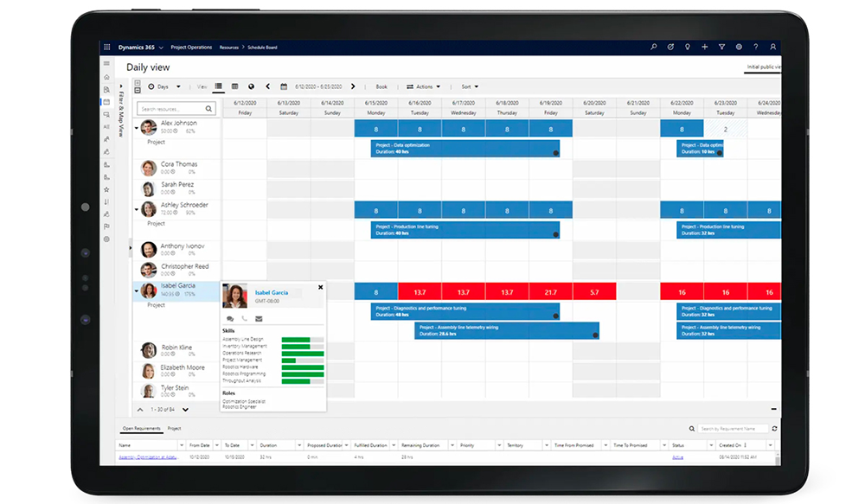Go to the previous date range arrow

click(268, 86)
